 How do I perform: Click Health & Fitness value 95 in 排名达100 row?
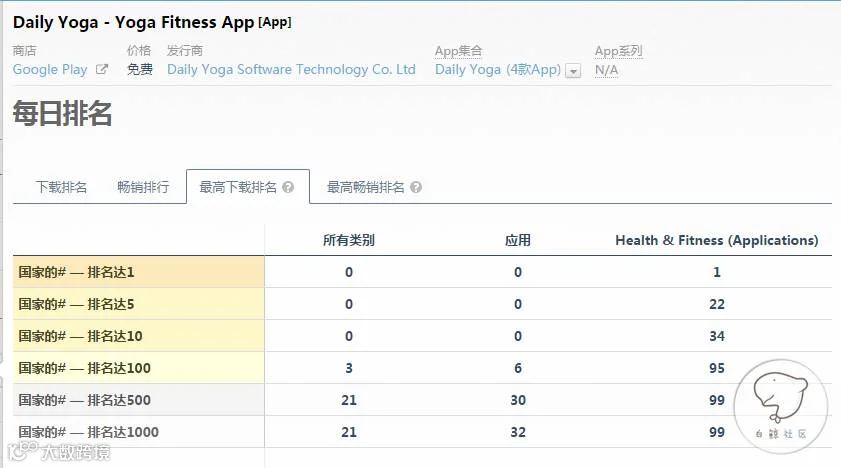click(x=717, y=368)
